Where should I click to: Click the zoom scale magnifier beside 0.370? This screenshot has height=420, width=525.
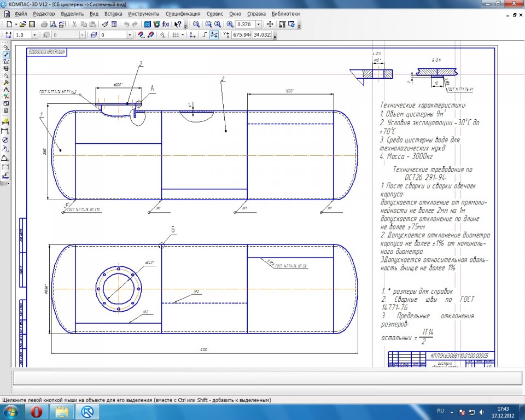point(230,24)
